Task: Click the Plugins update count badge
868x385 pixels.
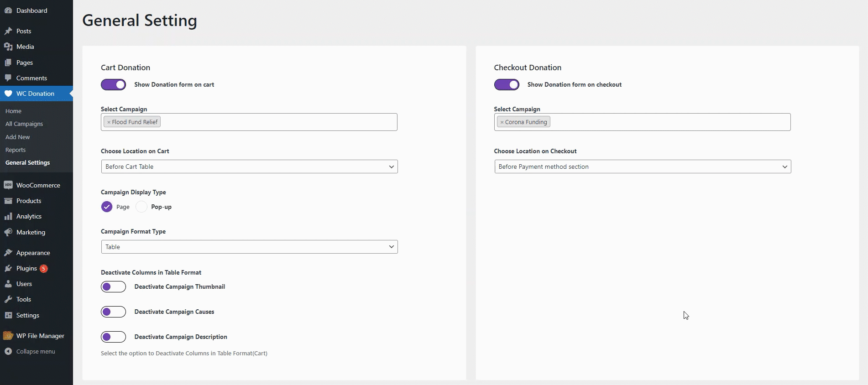Action: click(44, 268)
